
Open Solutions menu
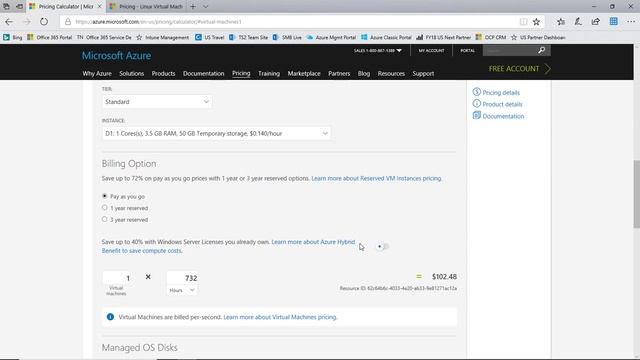click(131, 73)
